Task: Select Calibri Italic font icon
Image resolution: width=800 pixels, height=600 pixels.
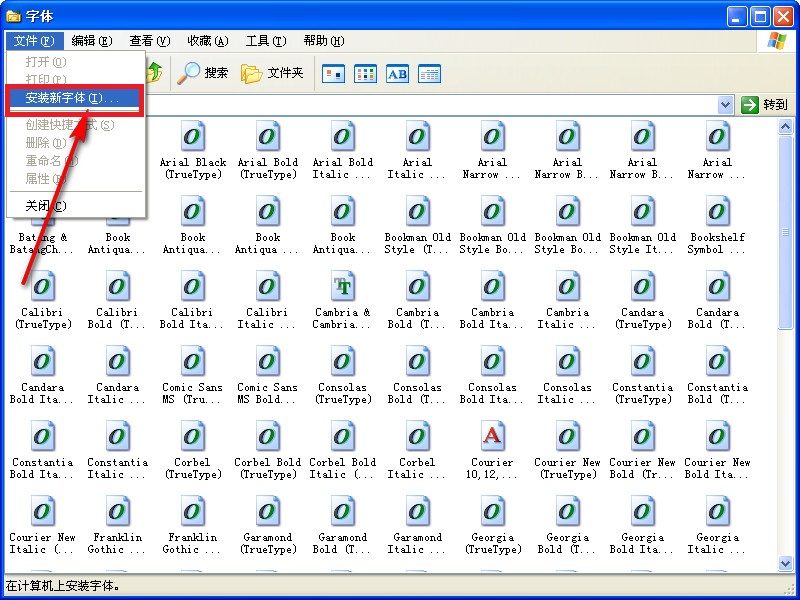Action: point(267,286)
